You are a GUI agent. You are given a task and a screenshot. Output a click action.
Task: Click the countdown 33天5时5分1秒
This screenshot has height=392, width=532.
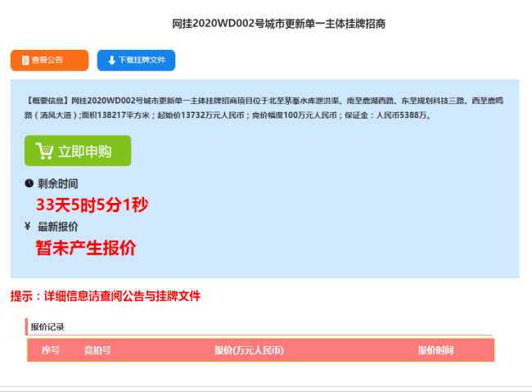[x=92, y=205]
